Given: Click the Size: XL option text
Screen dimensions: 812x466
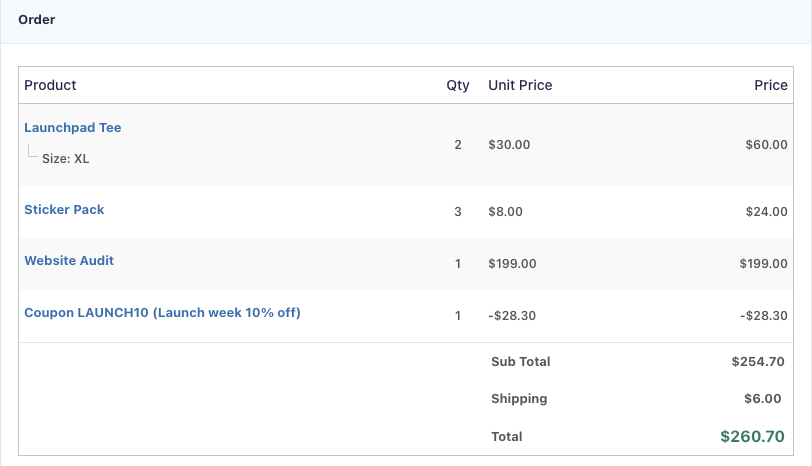Looking at the screenshot, I should pos(65,158).
